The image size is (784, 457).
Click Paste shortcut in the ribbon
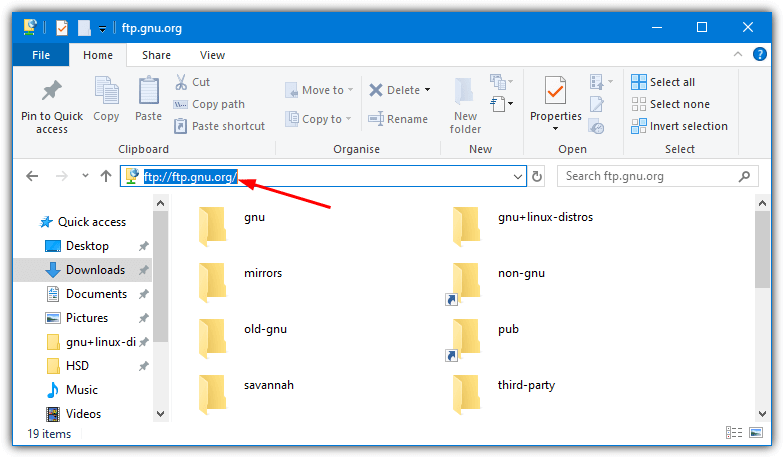click(x=219, y=126)
